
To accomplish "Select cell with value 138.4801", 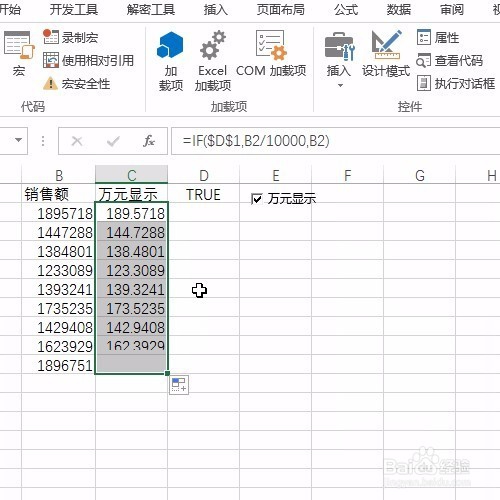I will (131, 251).
